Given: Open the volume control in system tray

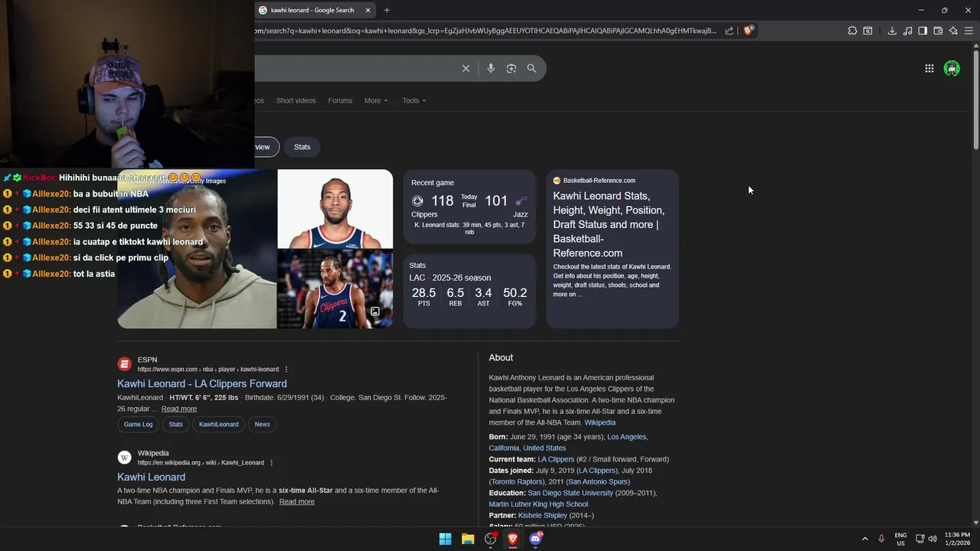Looking at the screenshot, I should (933, 539).
